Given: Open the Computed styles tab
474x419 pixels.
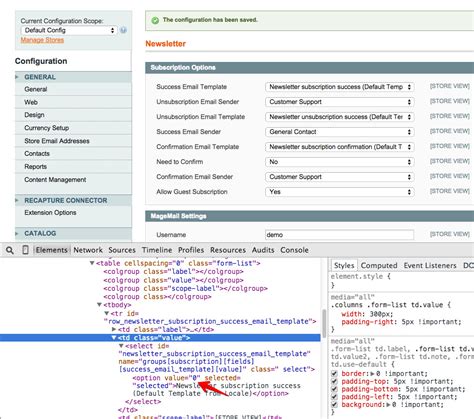Looking at the screenshot, I should (379, 266).
